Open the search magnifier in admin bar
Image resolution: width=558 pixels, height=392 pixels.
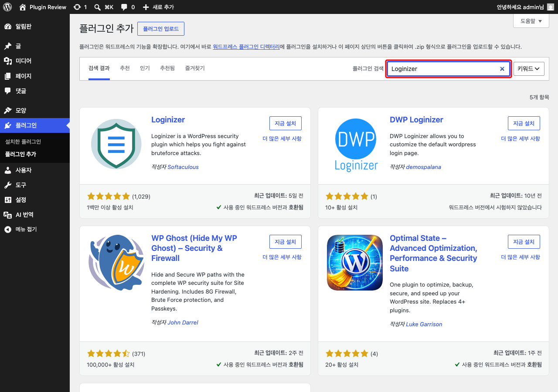click(x=98, y=7)
